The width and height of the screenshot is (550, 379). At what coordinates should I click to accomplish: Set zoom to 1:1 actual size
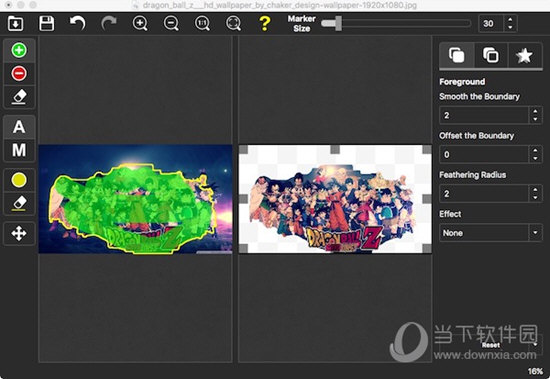tap(202, 24)
